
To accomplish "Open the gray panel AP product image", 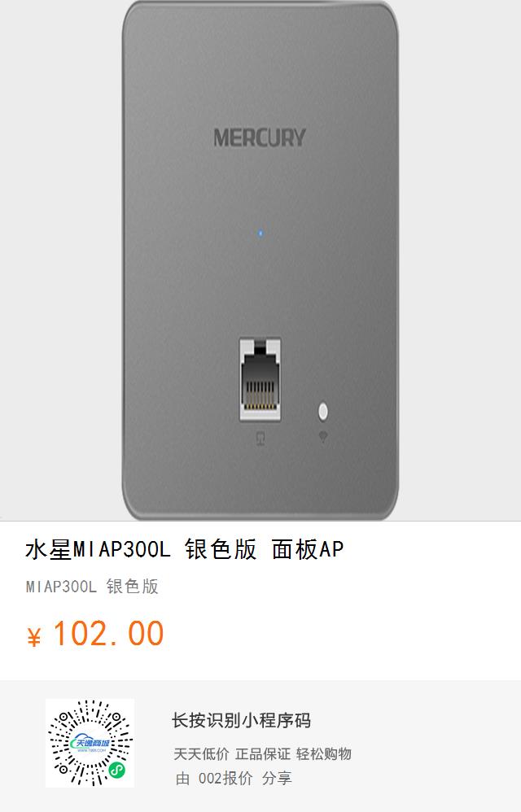I will point(260,260).
